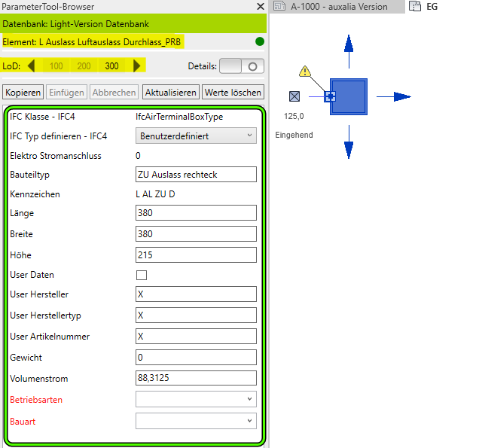The width and height of the screenshot is (479, 448).
Task: Click the blue air terminal square
Action: coord(349,96)
